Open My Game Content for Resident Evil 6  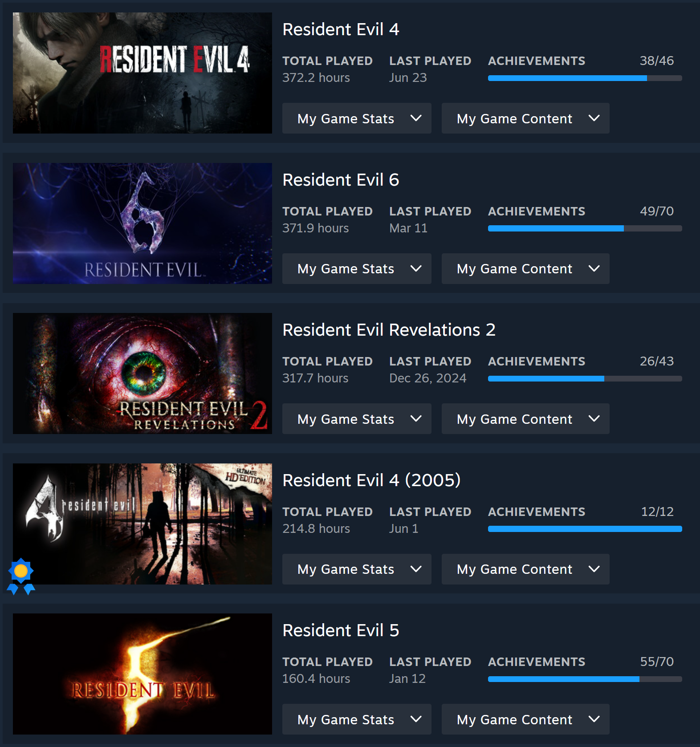pyautogui.click(x=525, y=269)
